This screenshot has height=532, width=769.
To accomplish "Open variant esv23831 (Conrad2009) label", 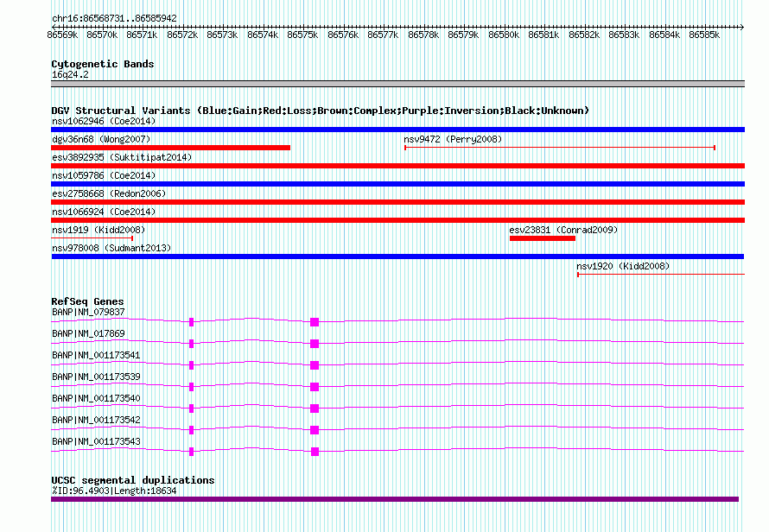I will 563,230.
